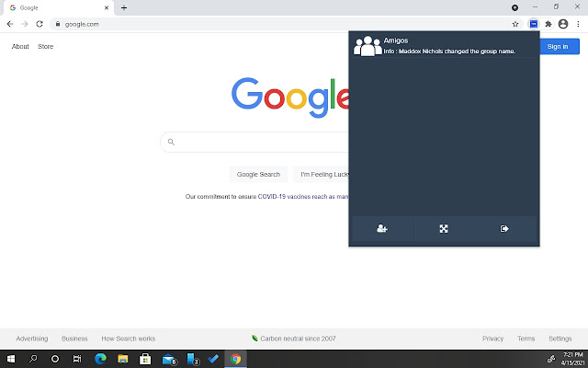
Task: Click the Sign in button
Action: (560, 47)
